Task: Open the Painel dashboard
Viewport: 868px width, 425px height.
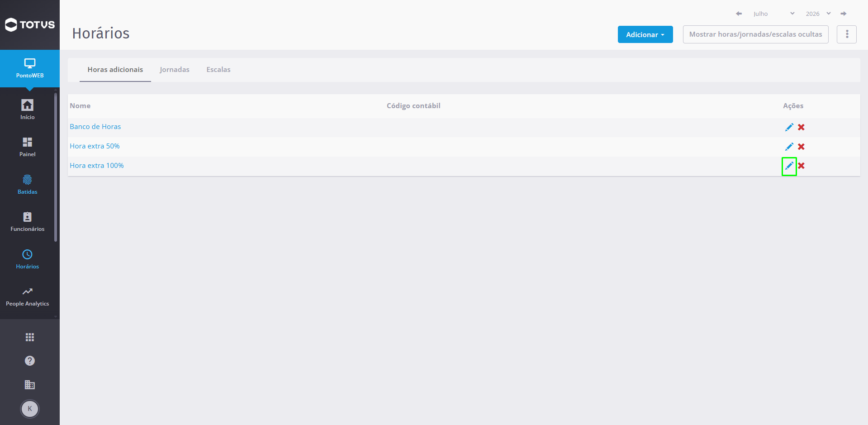Action: tap(27, 147)
